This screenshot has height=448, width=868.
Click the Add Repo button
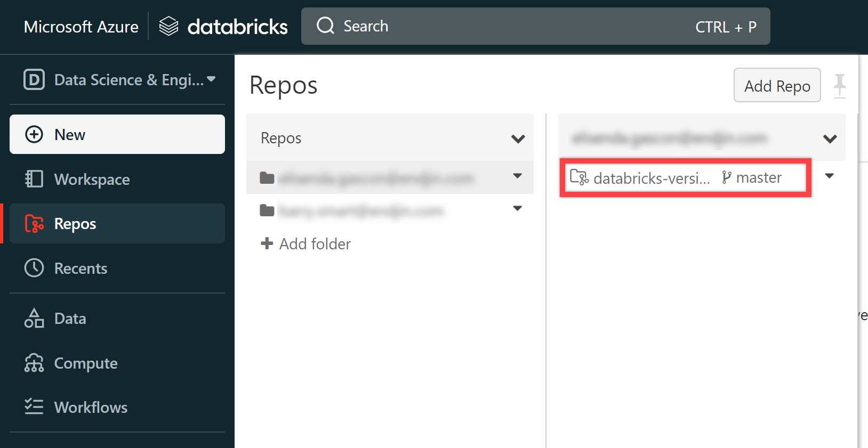(x=777, y=85)
